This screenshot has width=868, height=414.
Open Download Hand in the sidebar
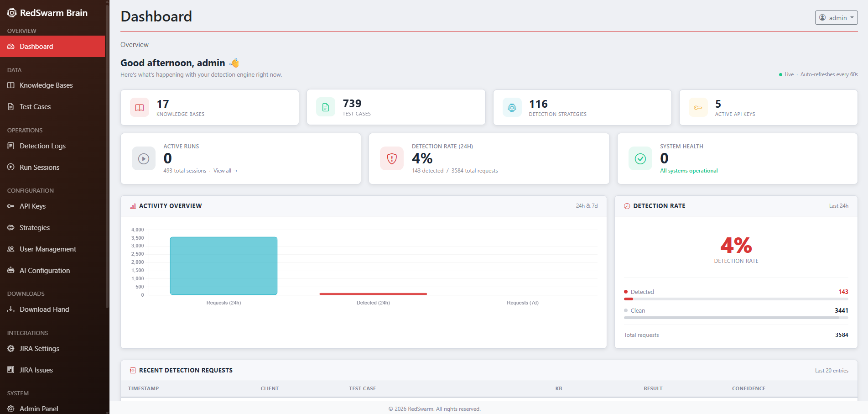point(44,309)
